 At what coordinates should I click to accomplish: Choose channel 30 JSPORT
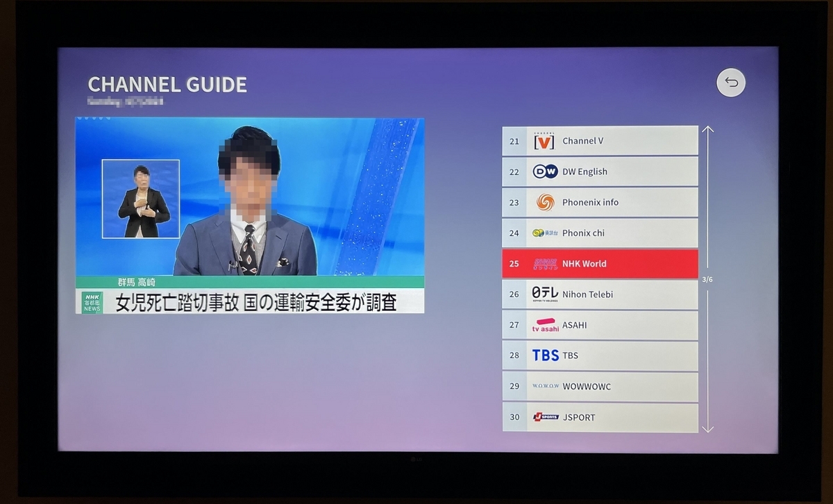(x=600, y=417)
